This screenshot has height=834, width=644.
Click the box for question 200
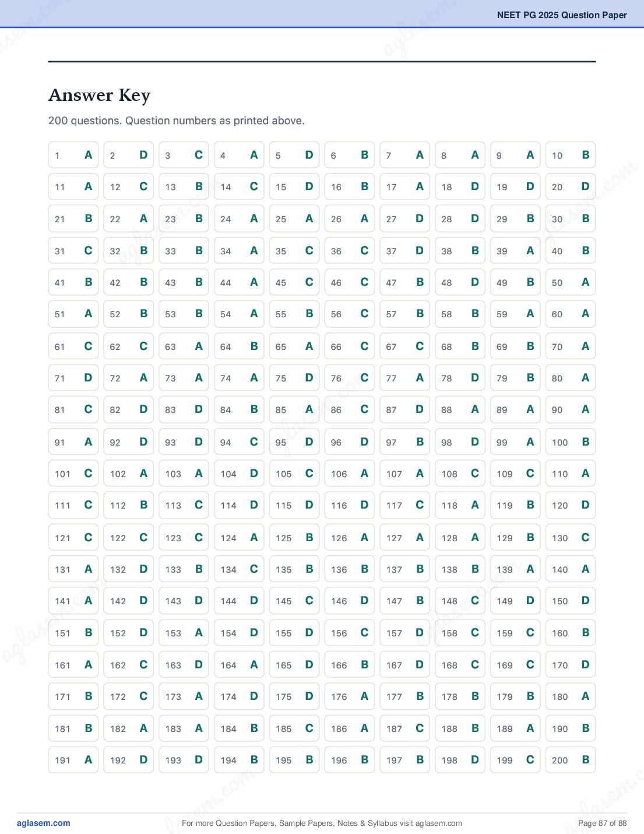[x=571, y=760]
